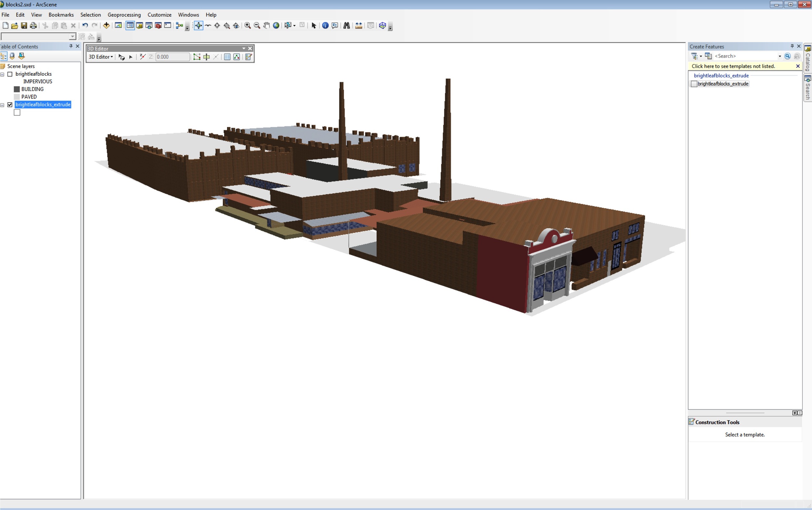Open the Customize menu
This screenshot has width=812, height=510.
tap(159, 15)
